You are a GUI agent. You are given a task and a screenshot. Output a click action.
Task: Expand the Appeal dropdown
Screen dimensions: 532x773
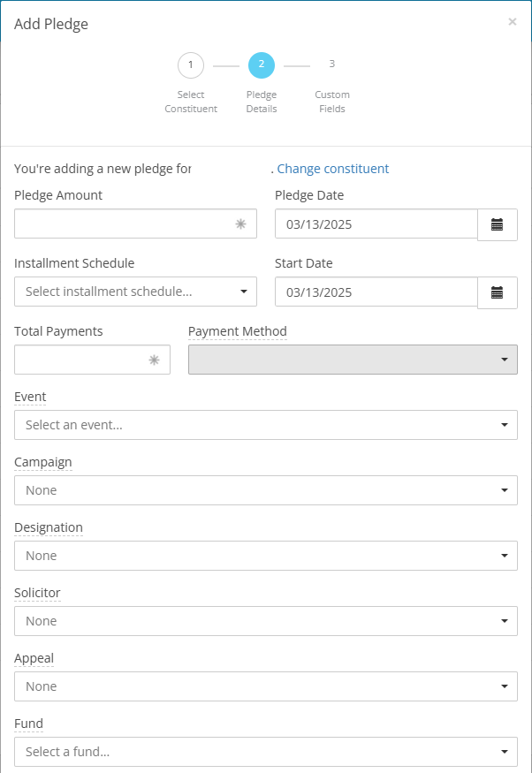click(266, 686)
